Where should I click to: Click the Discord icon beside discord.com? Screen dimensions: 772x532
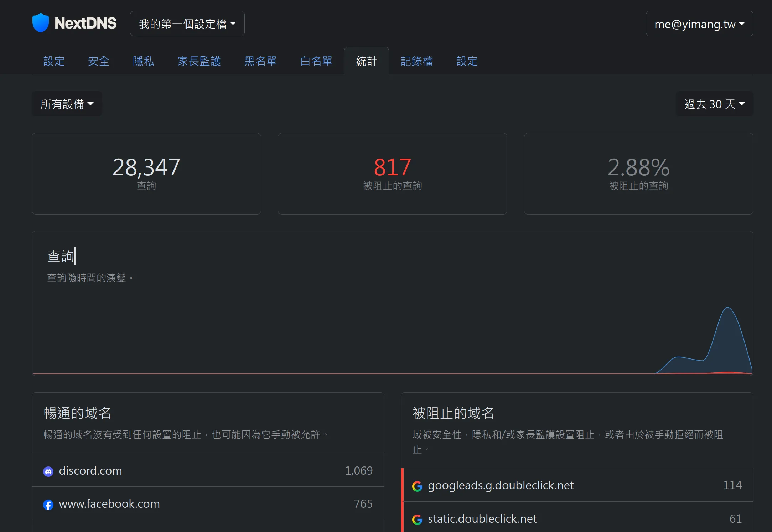click(48, 471)
